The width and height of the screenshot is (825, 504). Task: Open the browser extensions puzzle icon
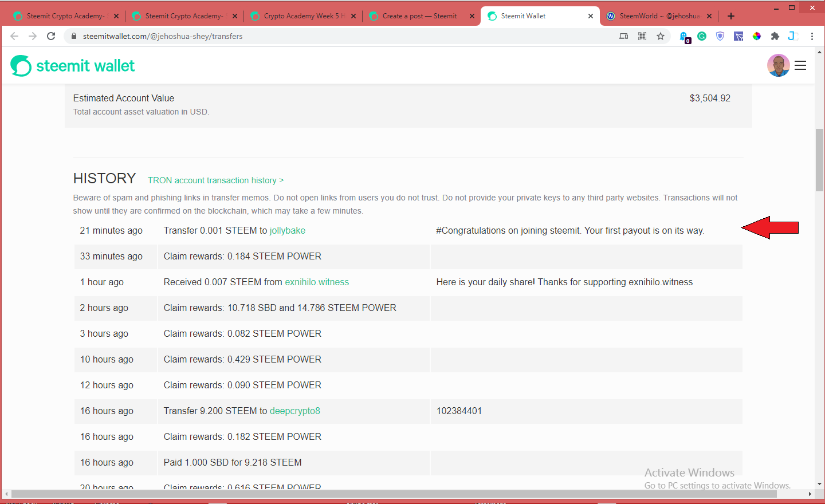pyautogui.click(x=775, y=36)
